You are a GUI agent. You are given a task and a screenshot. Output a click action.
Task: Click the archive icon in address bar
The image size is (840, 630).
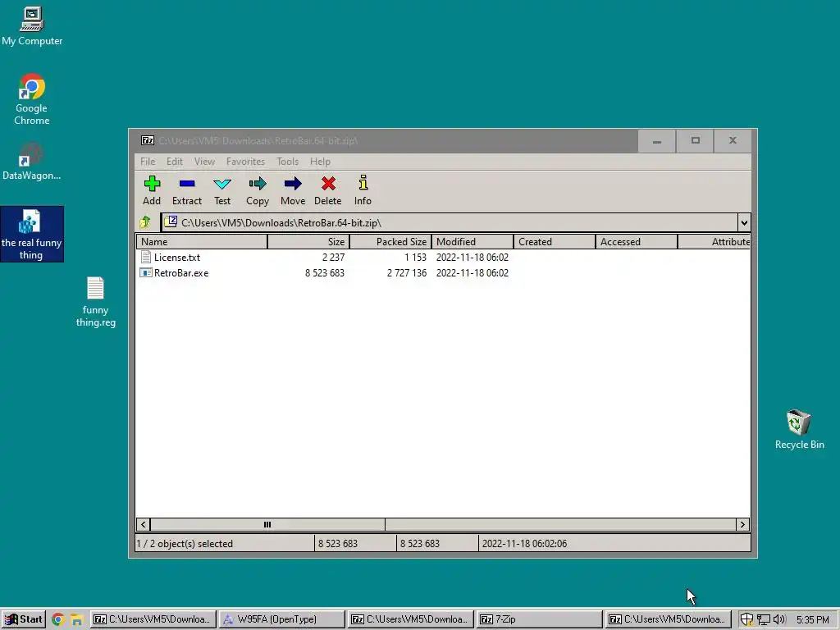coord(171,221)
